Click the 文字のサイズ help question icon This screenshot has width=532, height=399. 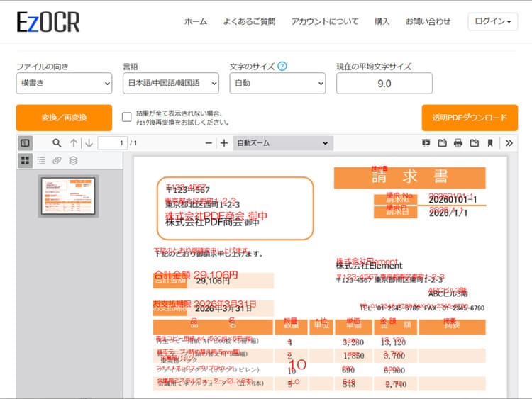(x=282, y=66)
